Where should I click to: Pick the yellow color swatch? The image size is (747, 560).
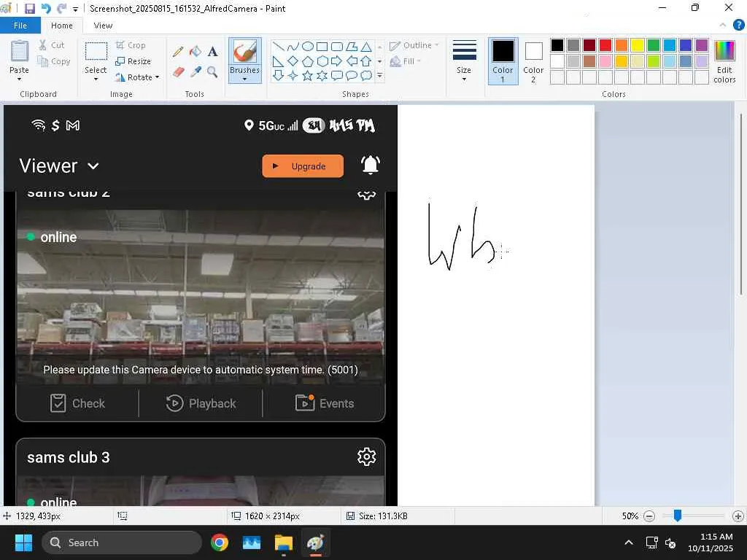[x=638, y=45]
